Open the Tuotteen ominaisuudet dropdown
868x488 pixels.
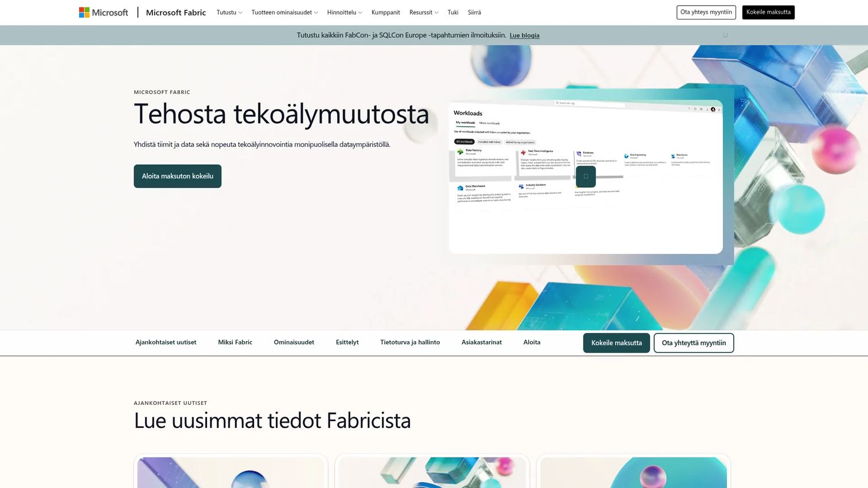click(284, 12)
